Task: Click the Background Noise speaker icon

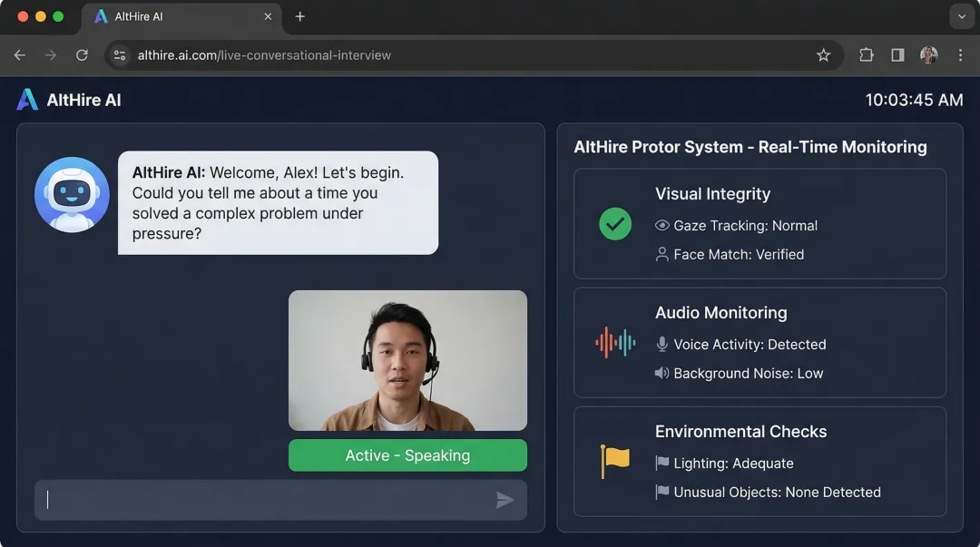Action: pos(663,373)
